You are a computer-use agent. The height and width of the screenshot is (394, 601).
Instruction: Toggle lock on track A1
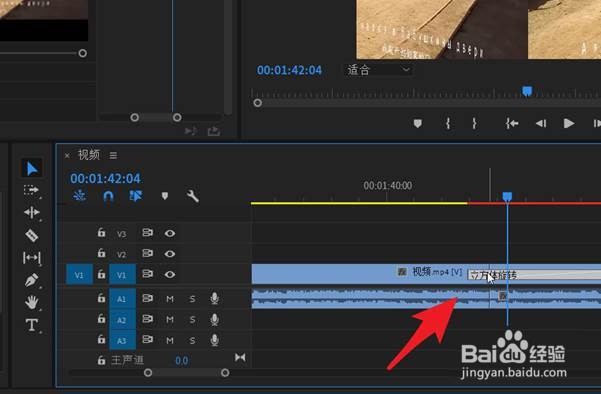coord(101,298)
